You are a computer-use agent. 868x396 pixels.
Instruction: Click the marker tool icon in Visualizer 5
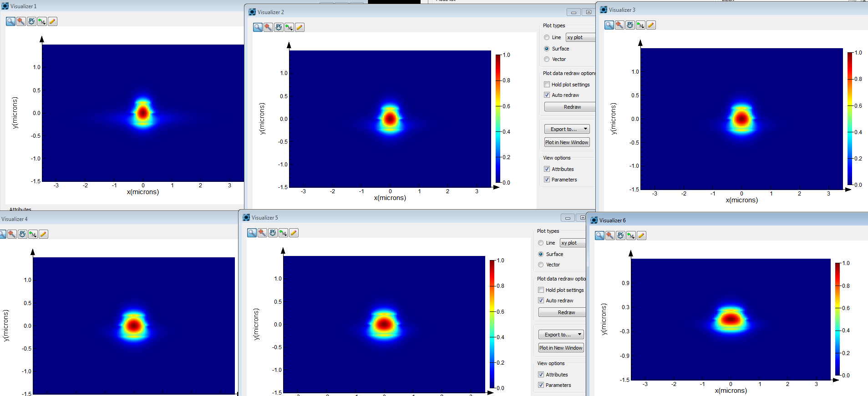point(283,233)
